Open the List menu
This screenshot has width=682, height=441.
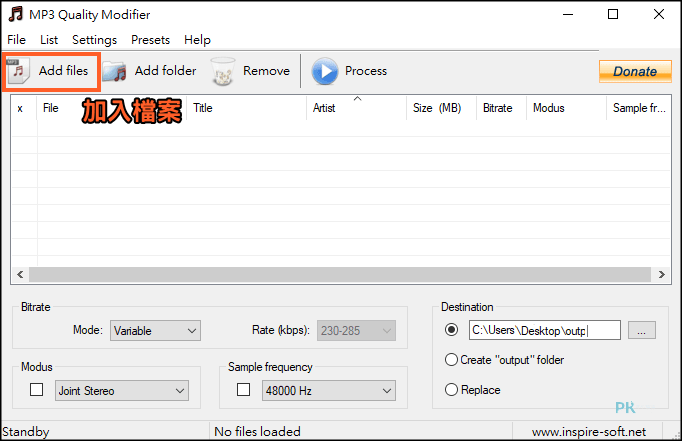pyautogui.click(x=49, y=40)
